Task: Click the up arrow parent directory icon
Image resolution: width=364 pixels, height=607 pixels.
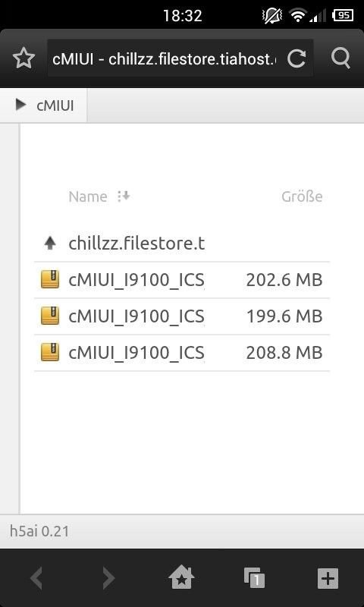Action: [x=50, y=244]
